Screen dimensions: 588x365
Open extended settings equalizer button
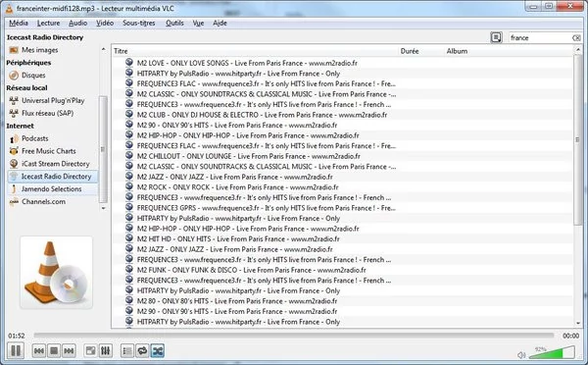[x=106, y=350]
